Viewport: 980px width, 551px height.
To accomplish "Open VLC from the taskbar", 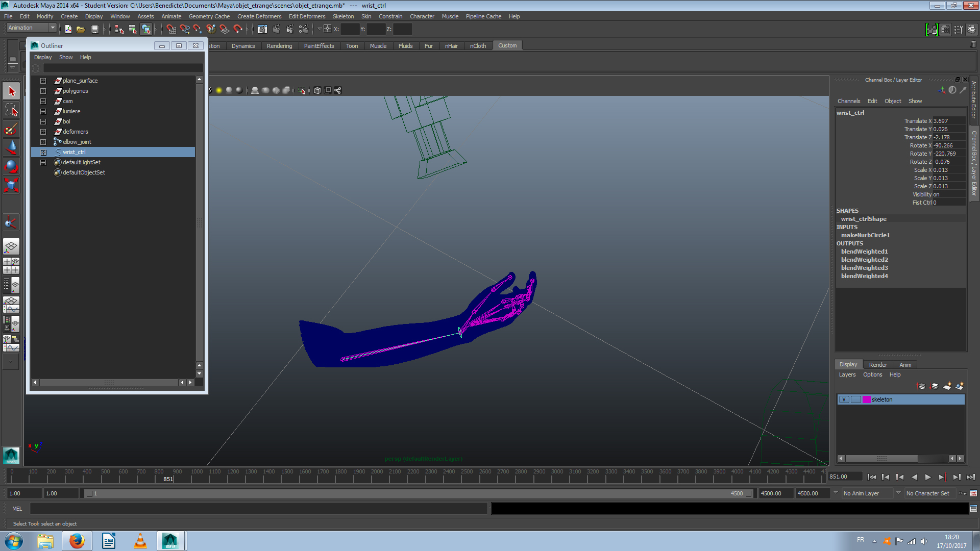I will click(140, 540).
